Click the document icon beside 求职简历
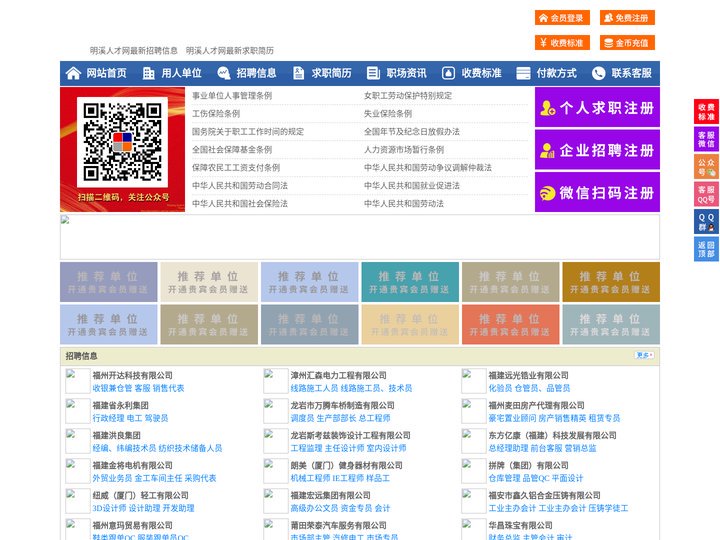Image resolution: width=720 pixels, height=540 pixels. 298,73
